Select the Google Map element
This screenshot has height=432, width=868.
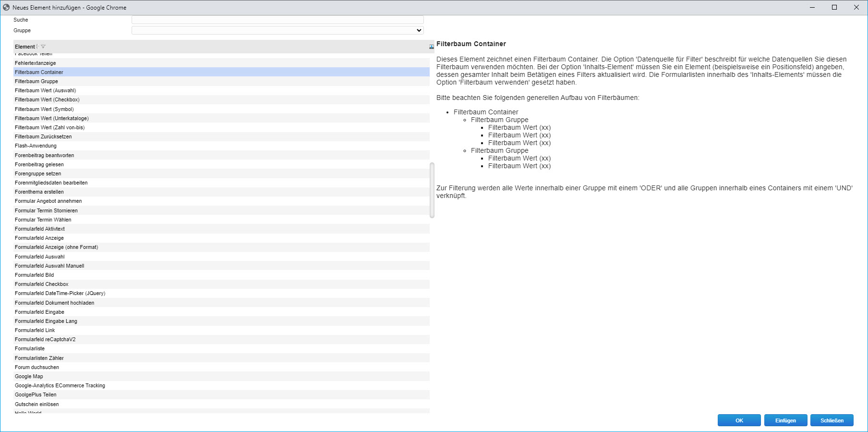click(29, 376)
